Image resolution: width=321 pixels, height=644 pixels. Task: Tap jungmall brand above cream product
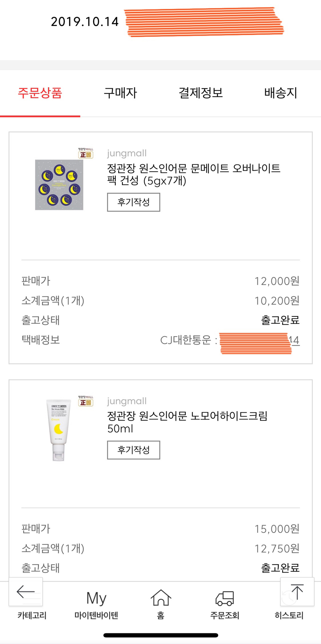pos(127,401)
